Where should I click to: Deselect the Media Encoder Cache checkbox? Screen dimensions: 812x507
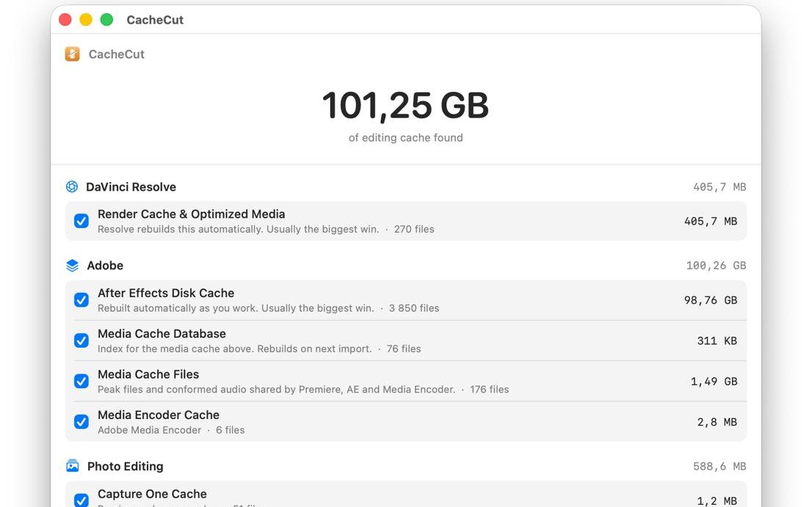click(x=81, y=422)
